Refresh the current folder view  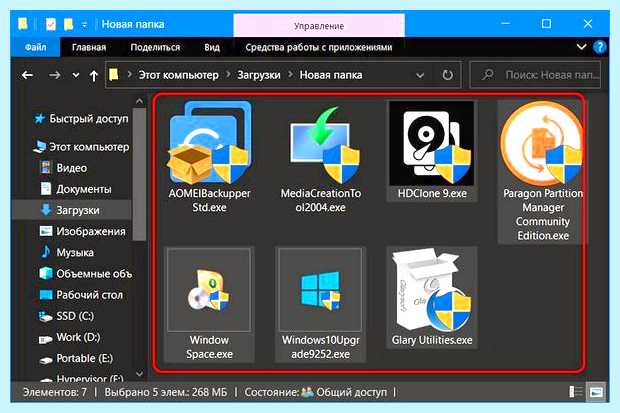[x=447, y=75]
